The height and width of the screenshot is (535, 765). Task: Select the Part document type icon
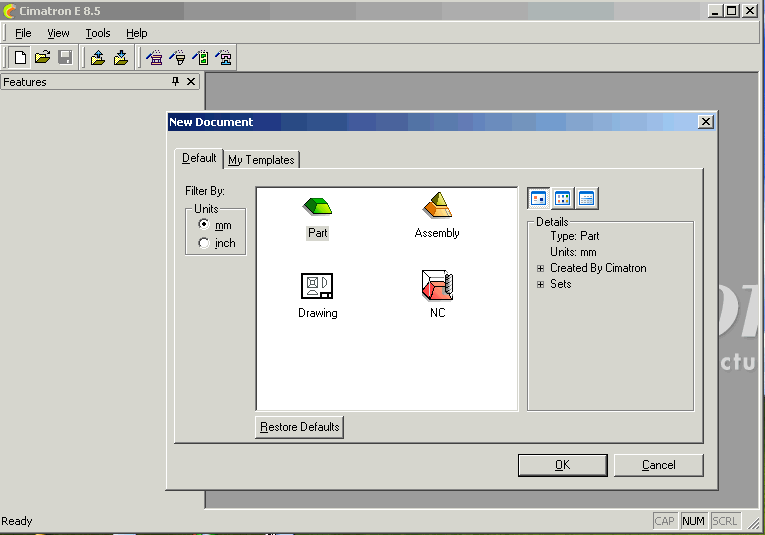[x=317, y=207]
